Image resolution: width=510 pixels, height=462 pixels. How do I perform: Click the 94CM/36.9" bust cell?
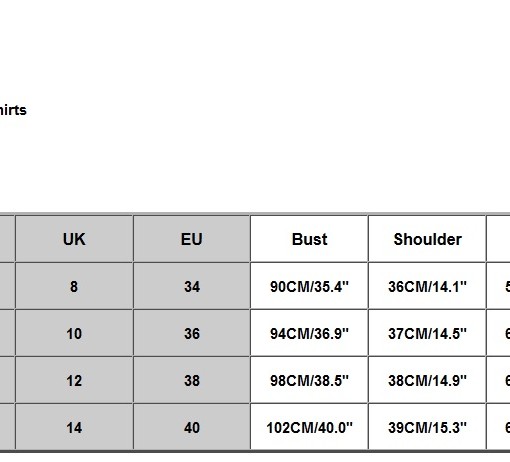[309, 333]
